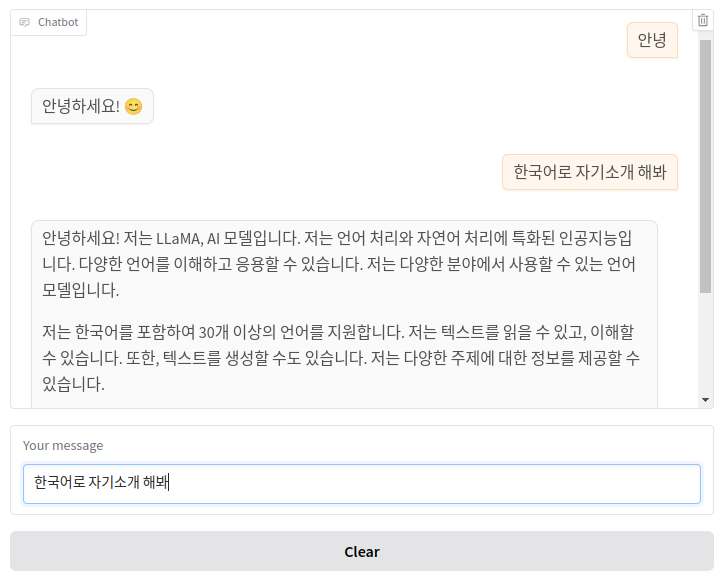The height and width of the screenshot is (581, 724).
Task: Click the Chatbot speech bubble icon
Action: click(24, 22)
